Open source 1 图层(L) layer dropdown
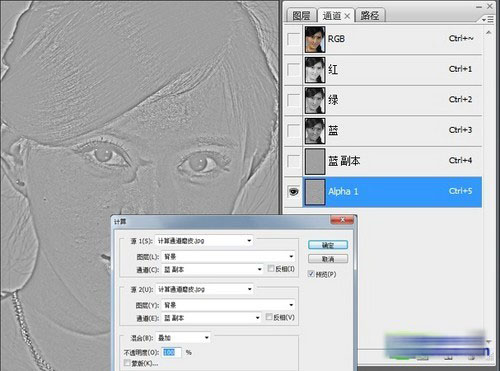 click(228, 256)
